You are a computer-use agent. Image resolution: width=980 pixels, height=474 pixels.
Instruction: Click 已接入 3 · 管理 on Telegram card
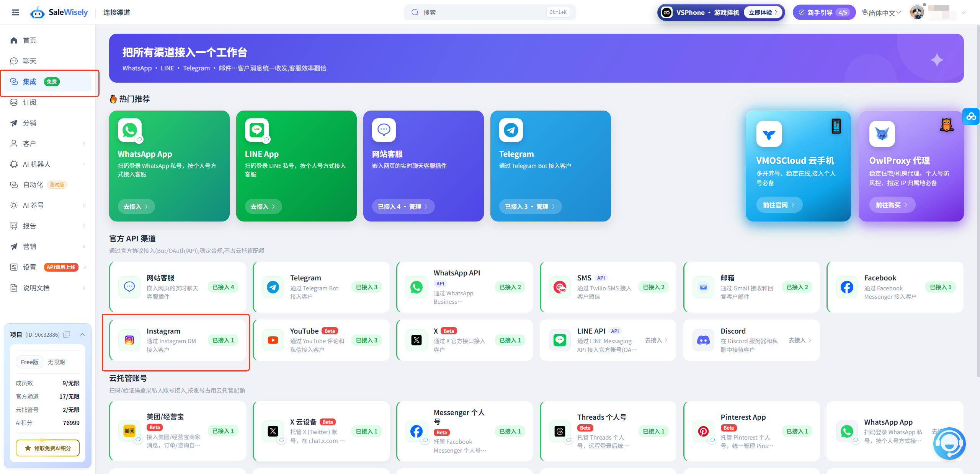pos(530,207)
